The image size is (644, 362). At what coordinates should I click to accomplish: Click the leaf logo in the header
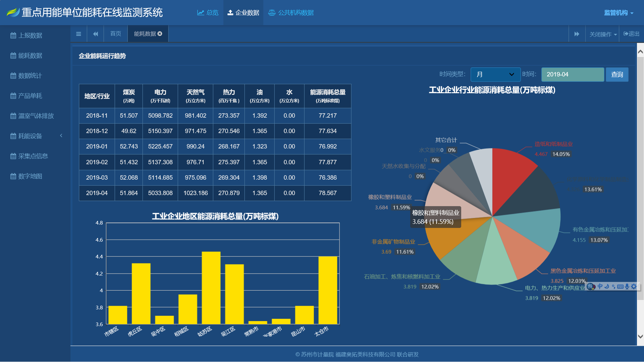[x=13, y=12]
